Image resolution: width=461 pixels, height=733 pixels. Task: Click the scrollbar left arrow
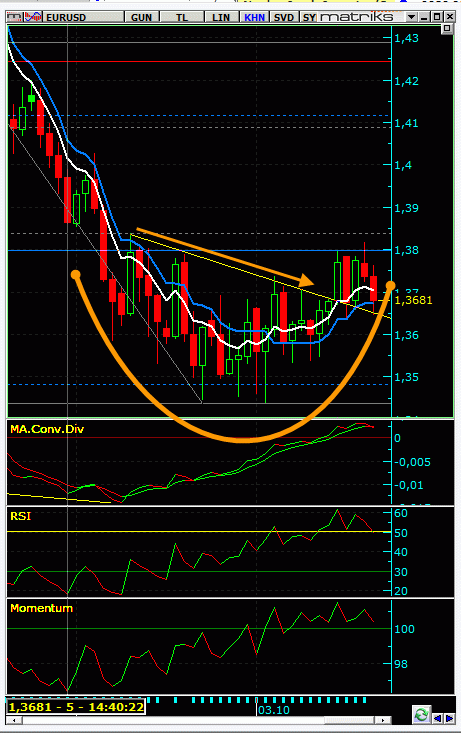click(14, 720)
